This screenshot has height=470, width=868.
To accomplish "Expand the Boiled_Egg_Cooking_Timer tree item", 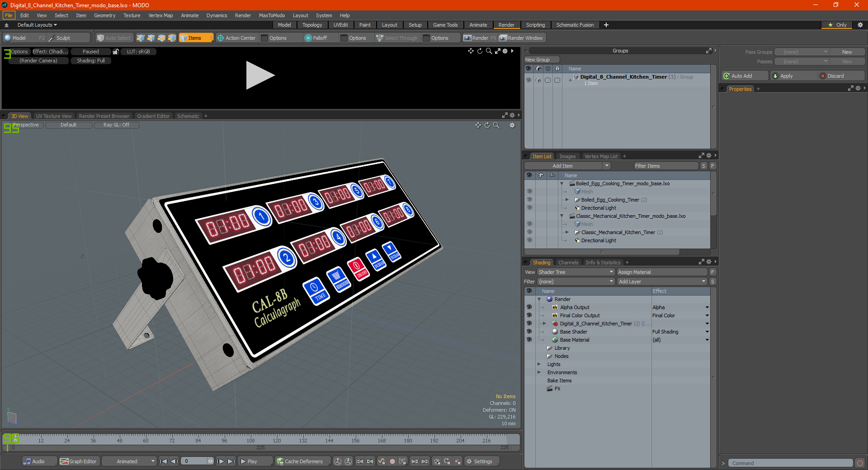I will click(567, 199).
